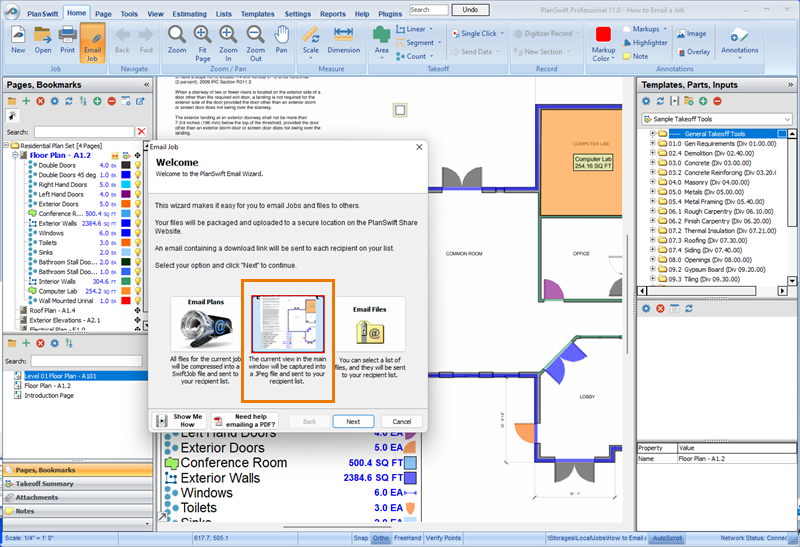Clear Pages search with red X
This screenshot has height=547, width=800.
pos(142,132)
